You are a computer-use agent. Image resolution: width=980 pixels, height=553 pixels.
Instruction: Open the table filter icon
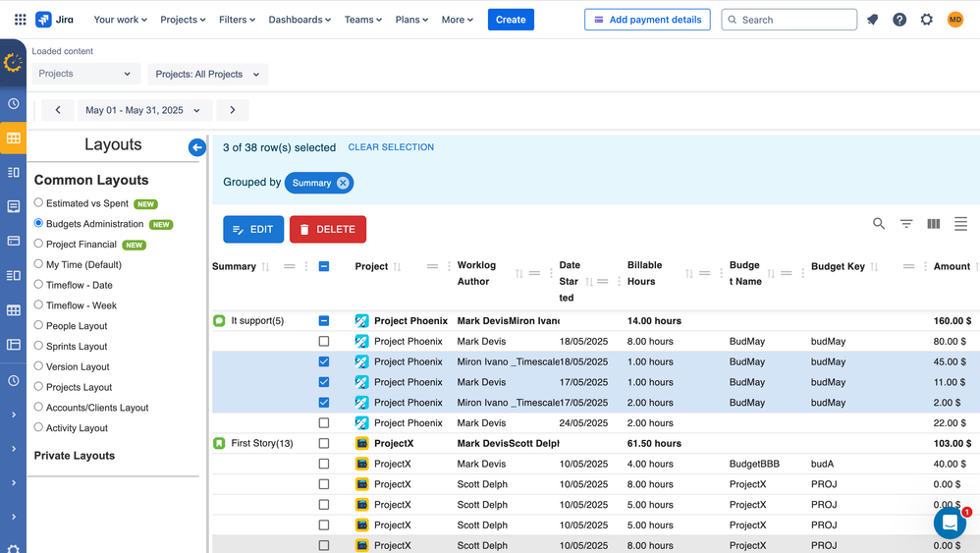pos(906,224)
